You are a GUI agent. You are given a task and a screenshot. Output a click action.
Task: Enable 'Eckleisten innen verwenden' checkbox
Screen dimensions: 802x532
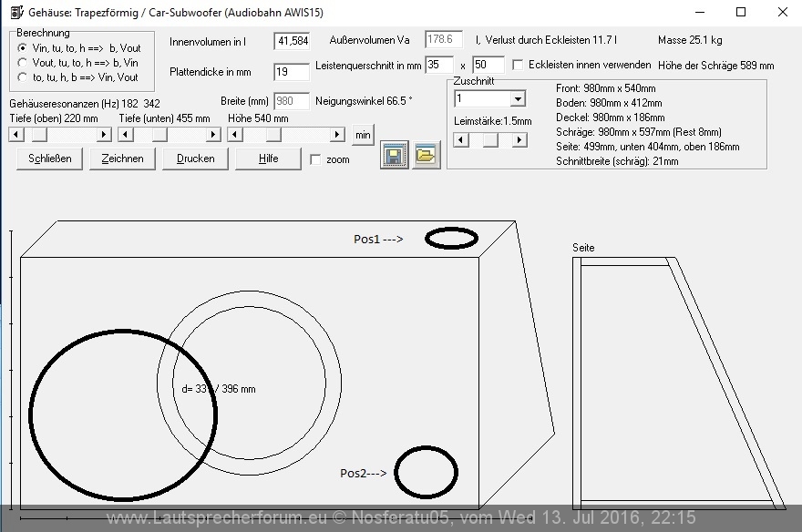519,66
